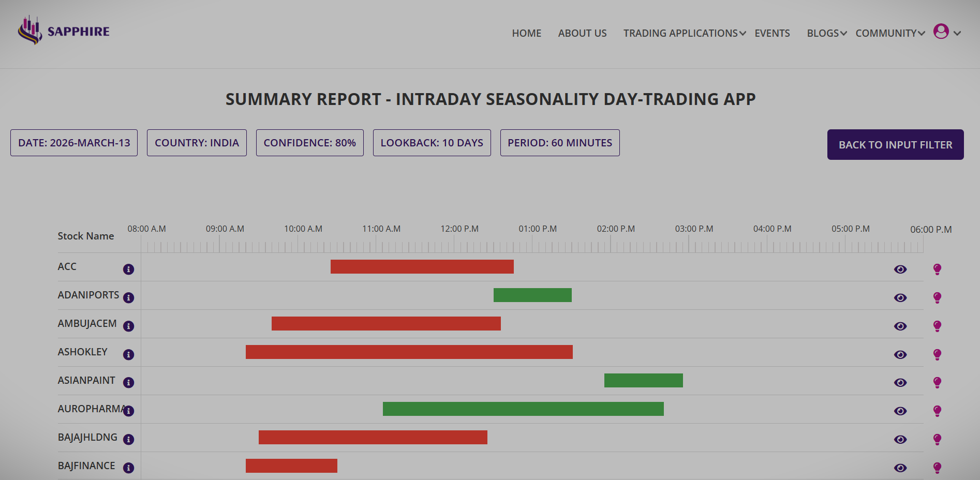Click the info icon beside ADANIPORTS
The height and width of the screenshot is (480, 980).
pos(128,297)
